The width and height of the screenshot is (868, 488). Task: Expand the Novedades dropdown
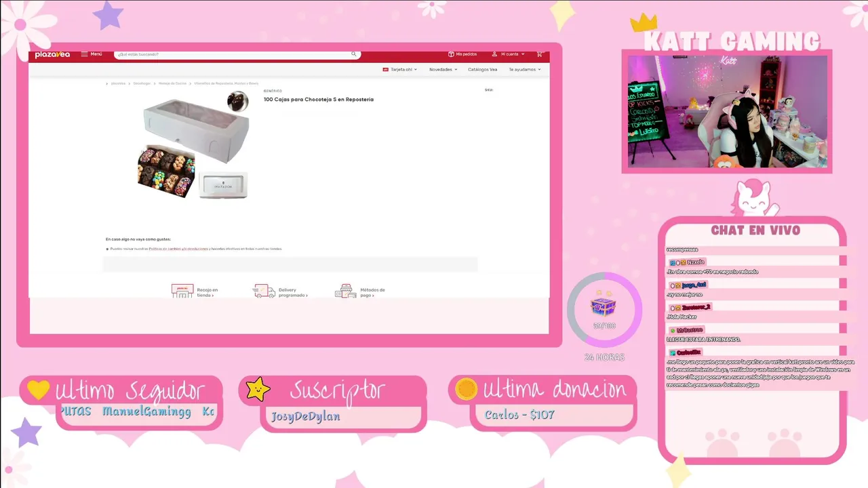(x=443, y=69)
